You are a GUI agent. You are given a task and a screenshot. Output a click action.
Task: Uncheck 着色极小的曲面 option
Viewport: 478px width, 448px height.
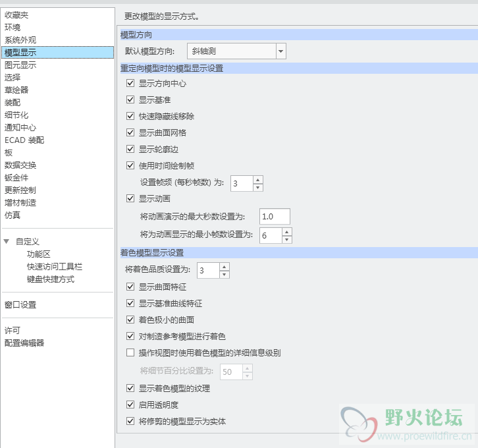click(130, 320)
